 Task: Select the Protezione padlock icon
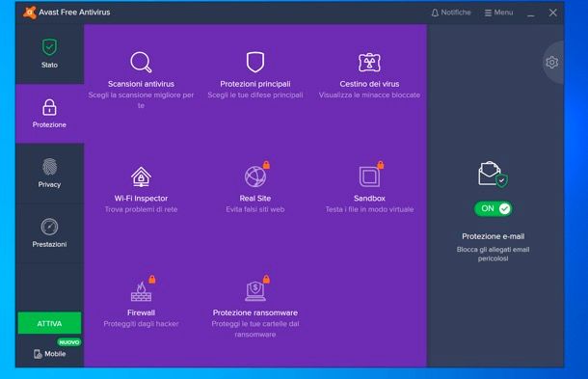coord(49,107)
